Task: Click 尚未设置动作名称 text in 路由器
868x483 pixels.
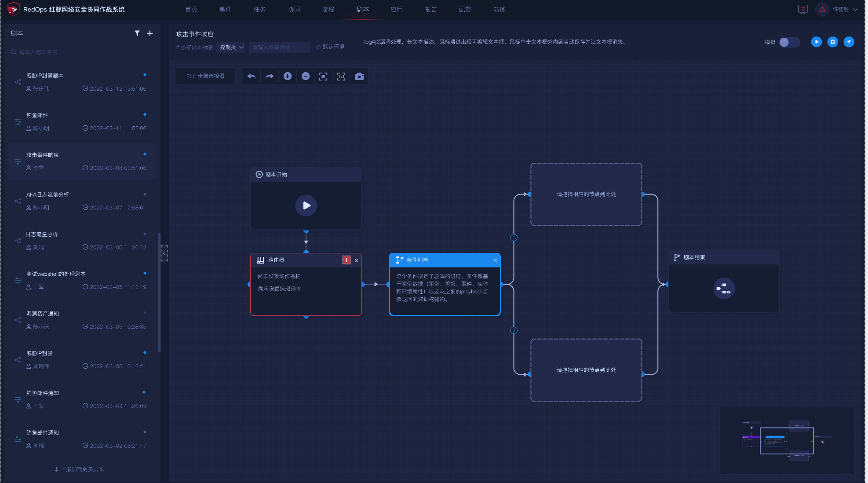Action: 279,276
